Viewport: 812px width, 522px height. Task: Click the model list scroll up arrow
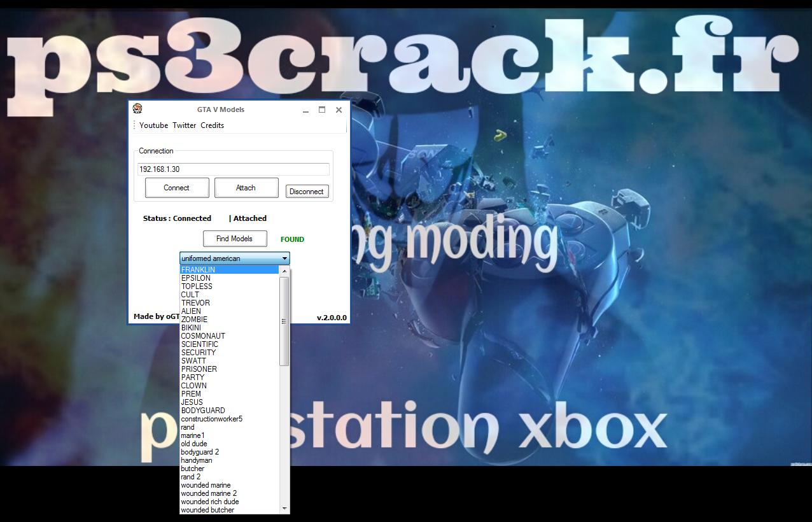[284, 271]
